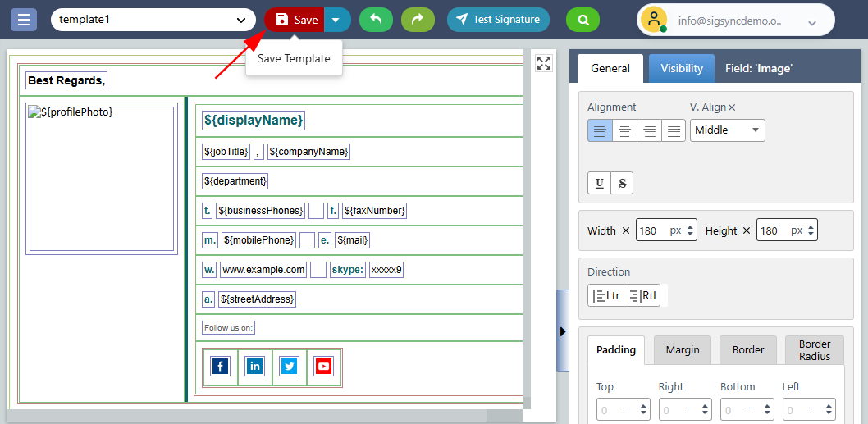Click the redo arrow button
The width and height of the screenshot is (868, 424).
(x=418, y=20)
